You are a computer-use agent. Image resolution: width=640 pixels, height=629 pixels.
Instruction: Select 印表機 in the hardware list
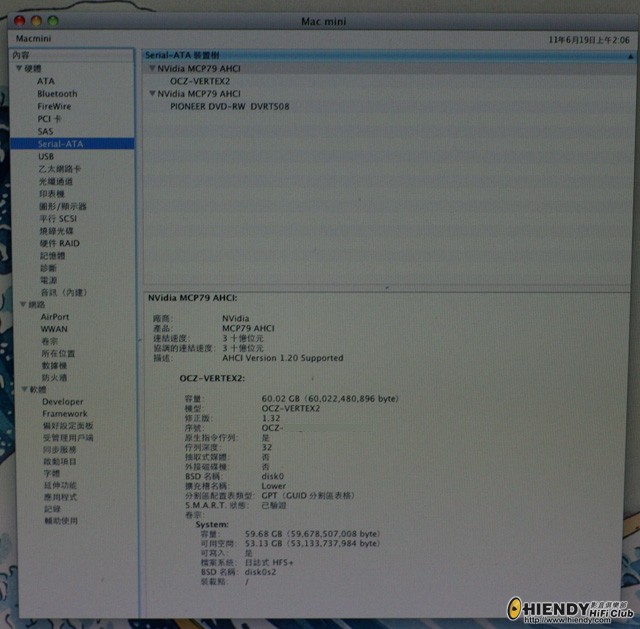[x=52, y=193]
